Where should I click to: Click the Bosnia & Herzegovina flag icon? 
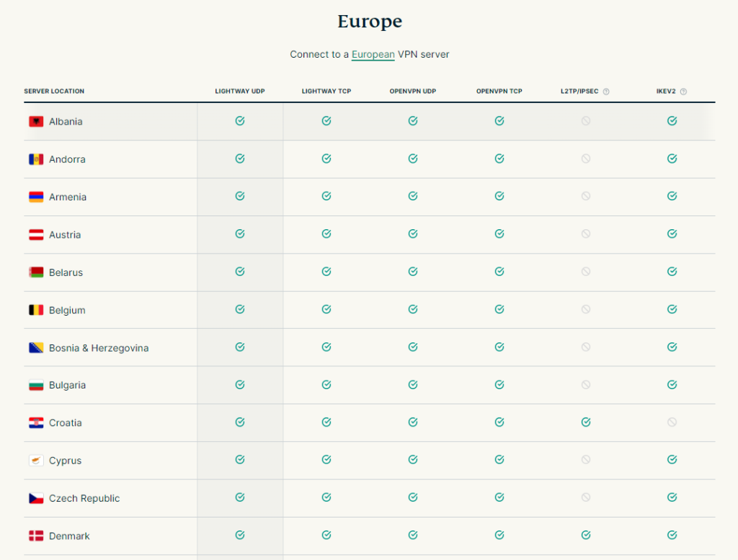pyautogui.click(x=36, y=348)
